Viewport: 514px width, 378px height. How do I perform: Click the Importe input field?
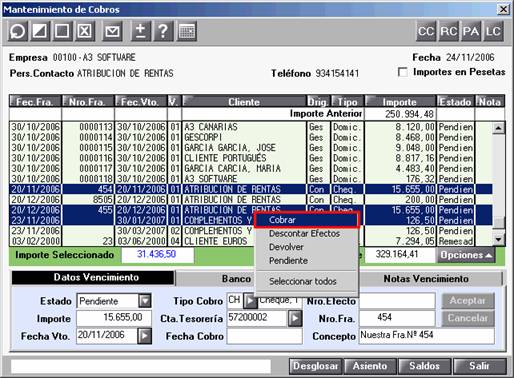[x=114, y=318]
